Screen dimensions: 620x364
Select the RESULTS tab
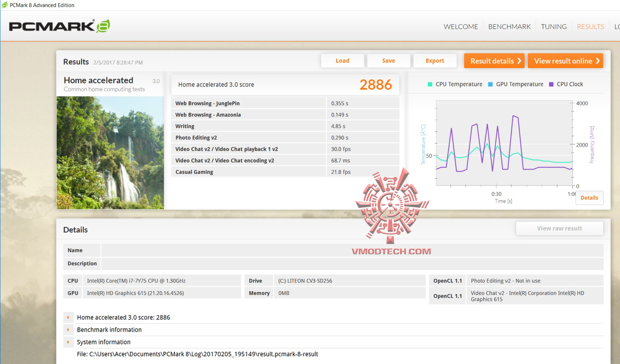[x=590, y=26]
